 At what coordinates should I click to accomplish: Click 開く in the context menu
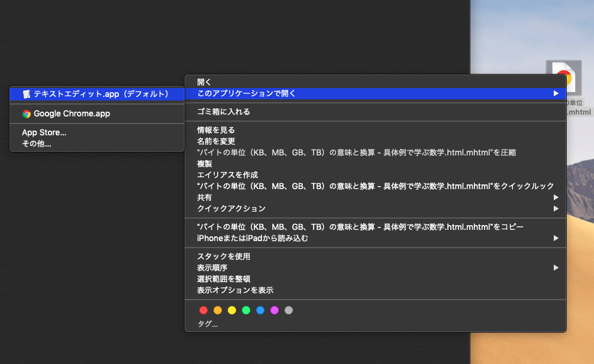tap(204, 82)
